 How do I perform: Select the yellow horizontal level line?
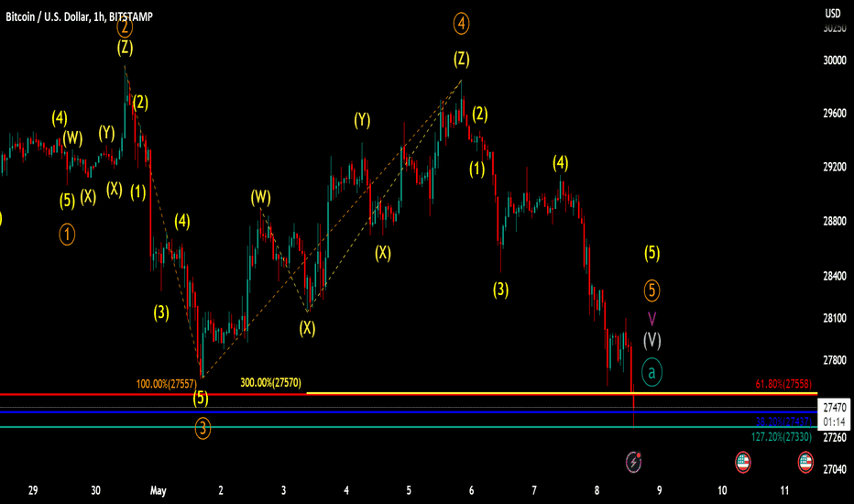(x=562, y=392)
